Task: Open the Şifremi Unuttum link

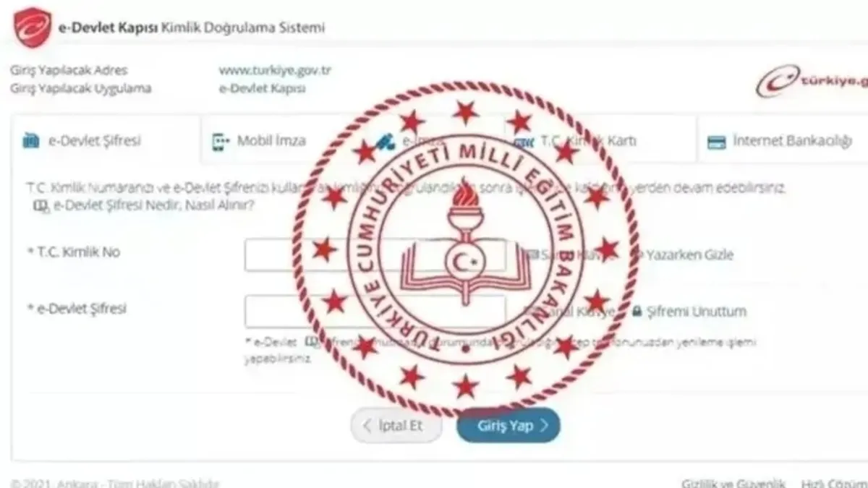Action: pyautogui.click(x=697, y=312)
